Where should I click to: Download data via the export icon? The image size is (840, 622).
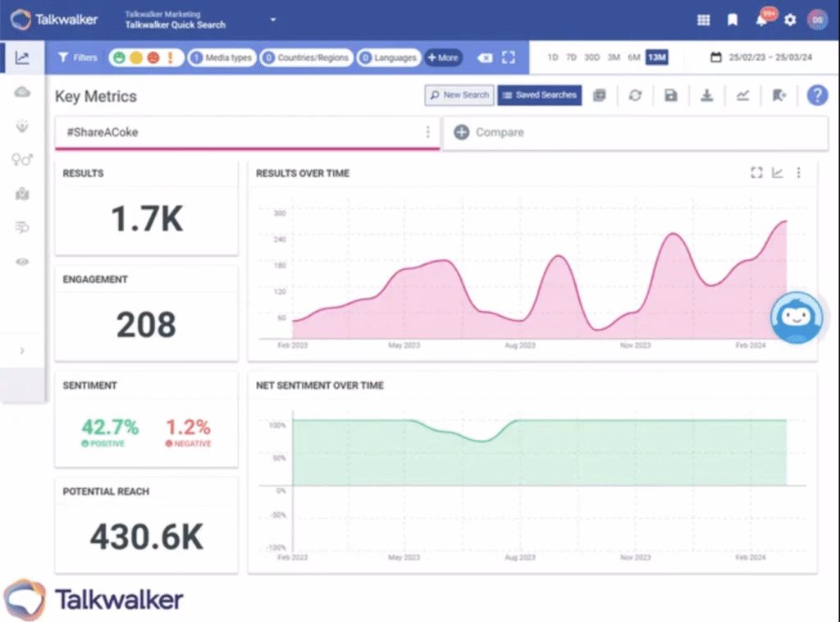click(x=706, y=95)
